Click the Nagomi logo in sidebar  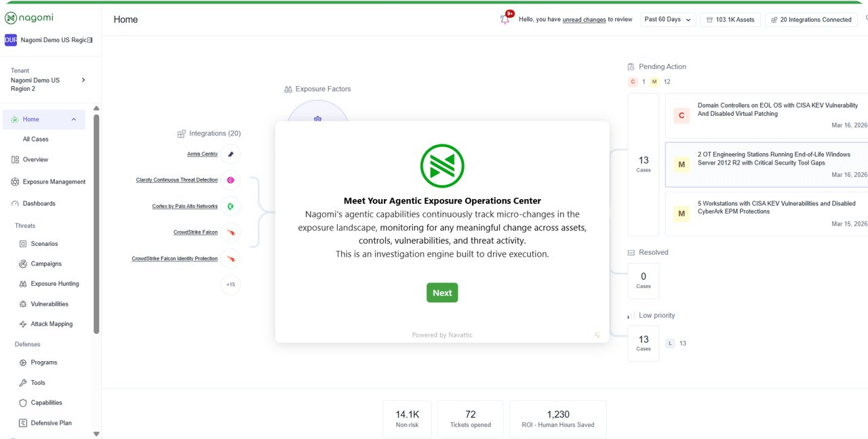(x=31, y=18)
